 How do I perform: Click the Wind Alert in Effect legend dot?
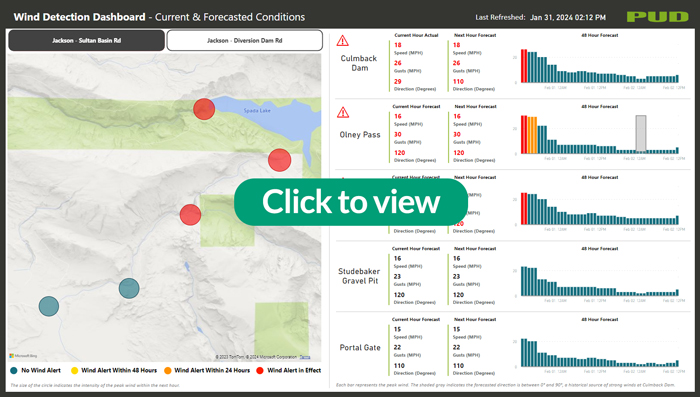coord(260,370)
